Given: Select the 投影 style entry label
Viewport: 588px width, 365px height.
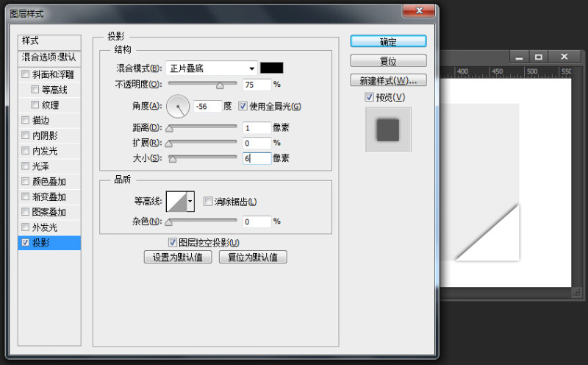Looking at the screenshot, I should [x=41, y=243].
